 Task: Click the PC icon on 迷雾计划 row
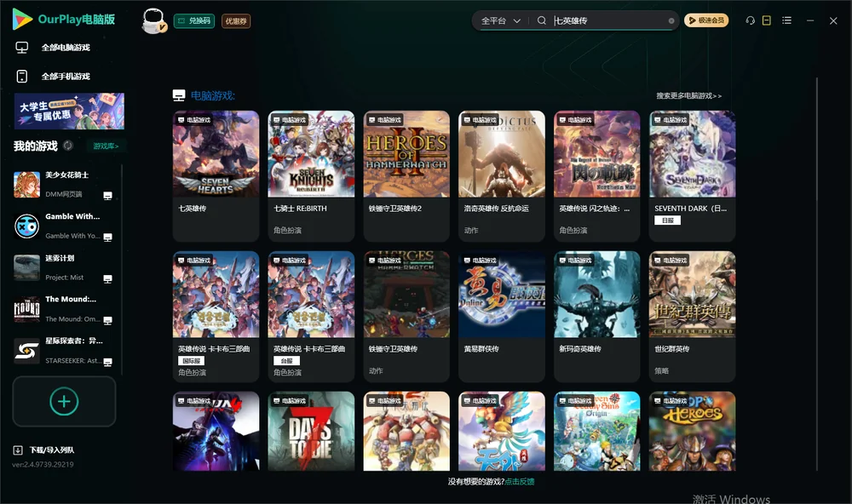pos(107,278)
